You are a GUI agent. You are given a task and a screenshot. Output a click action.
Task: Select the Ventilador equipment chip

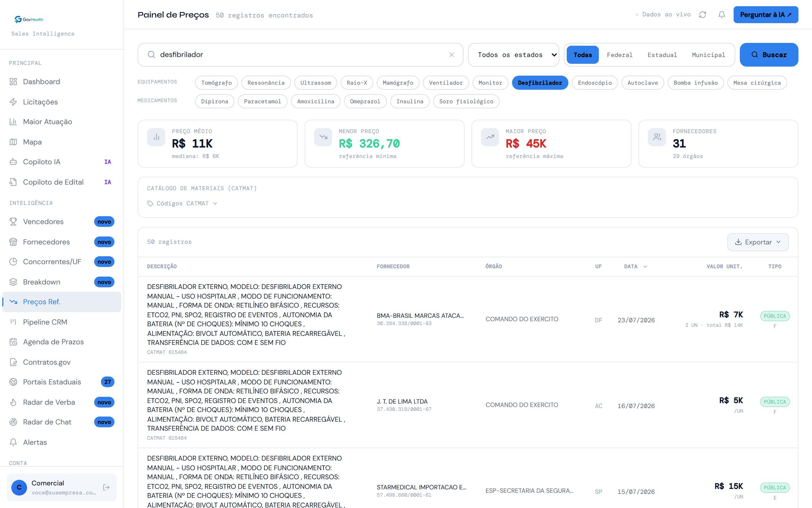[x=445, y=83]
